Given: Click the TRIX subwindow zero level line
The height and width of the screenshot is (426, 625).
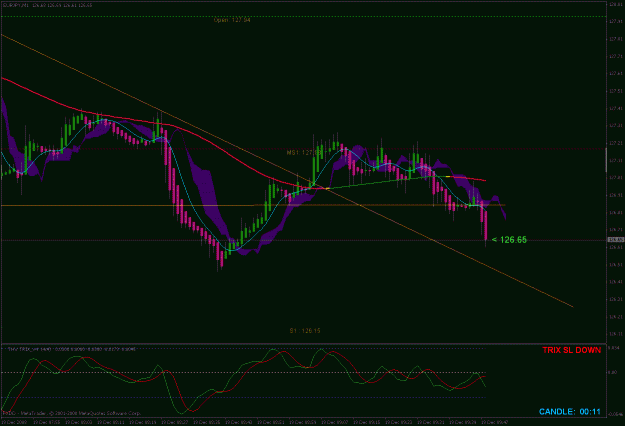Looking at the screenshot, I should point(243,373).
